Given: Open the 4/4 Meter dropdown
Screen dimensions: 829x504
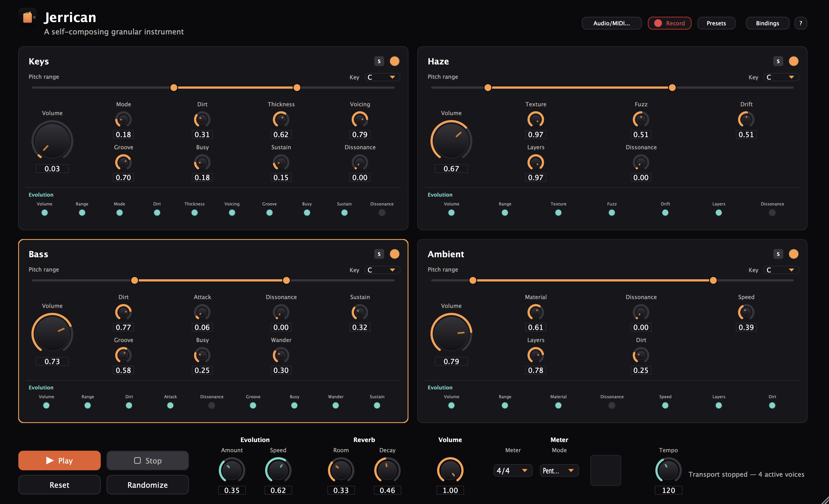Looking at the screenshot, I should pyautogui.click(x=513, y=470).
